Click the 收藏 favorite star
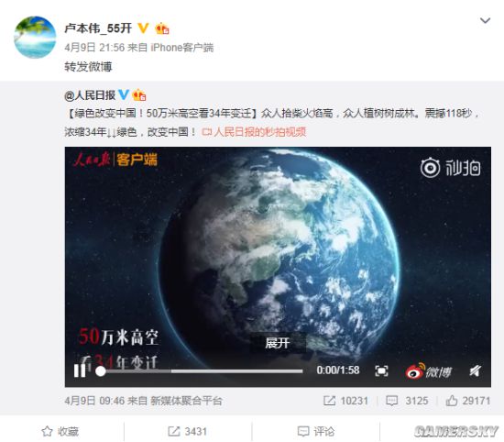Viewport: 504px width, 442px height. [x=60, y=431]
